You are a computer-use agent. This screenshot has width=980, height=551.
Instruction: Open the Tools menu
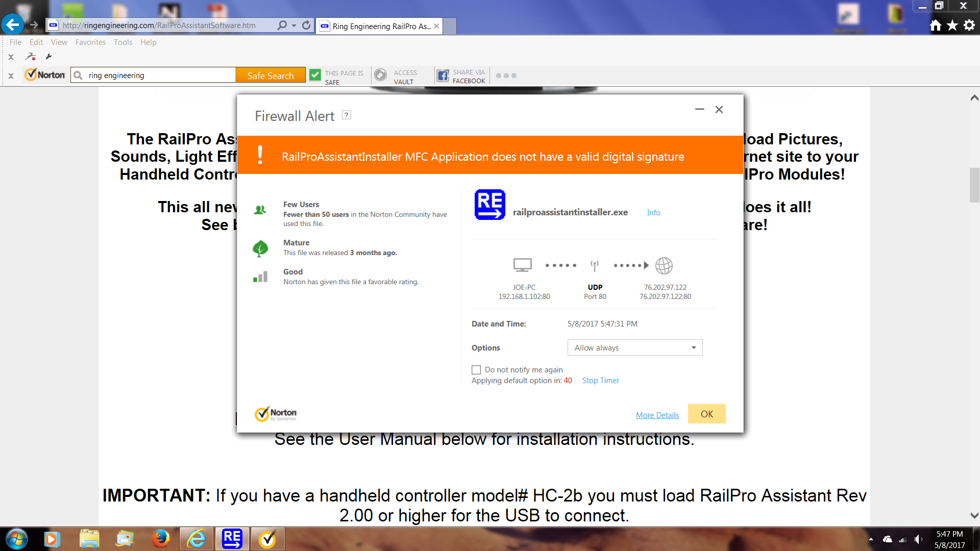122,42
